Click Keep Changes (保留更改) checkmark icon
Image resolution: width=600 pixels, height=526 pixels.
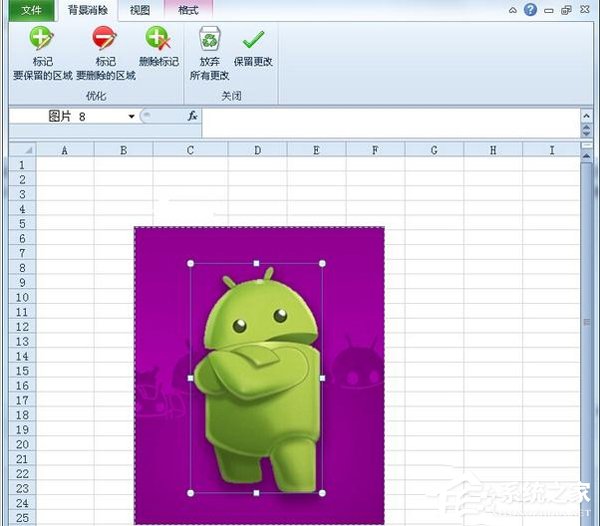[253, 39]
